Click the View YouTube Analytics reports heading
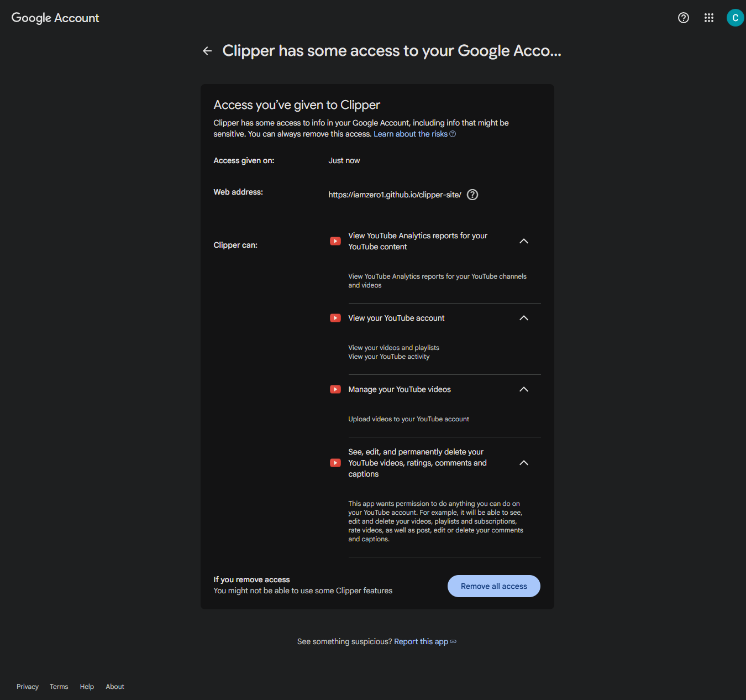Screen dimensions: 746x700 (x=418, y=241)
